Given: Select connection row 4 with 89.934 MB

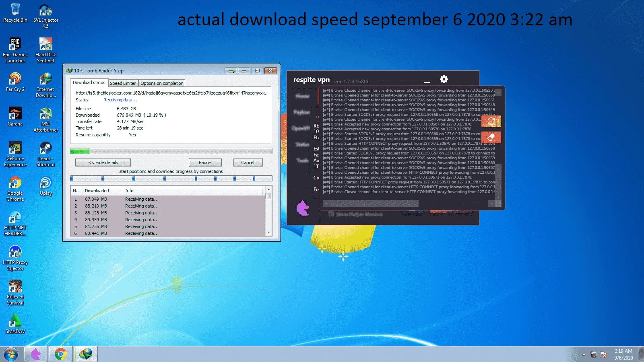Looking at the screenshot, I should [x=168, y=220].
